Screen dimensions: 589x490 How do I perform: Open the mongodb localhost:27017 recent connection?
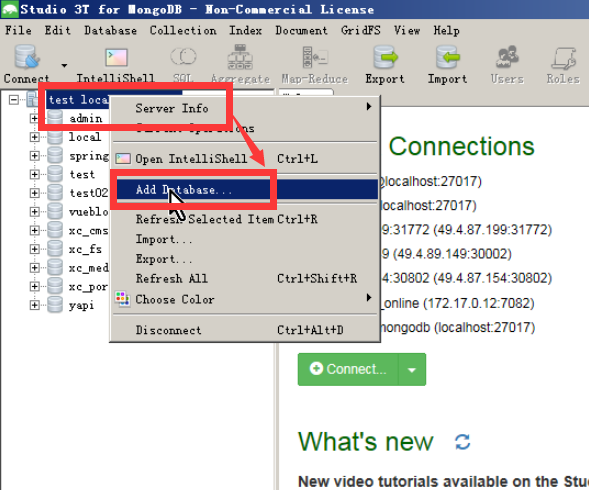pyautogui.click(x=458, y=328)
